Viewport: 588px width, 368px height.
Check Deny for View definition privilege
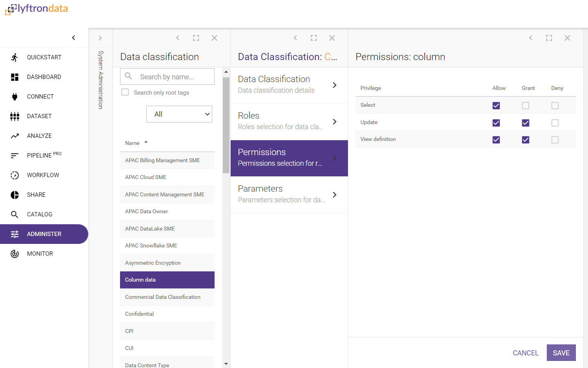(555, 140)
